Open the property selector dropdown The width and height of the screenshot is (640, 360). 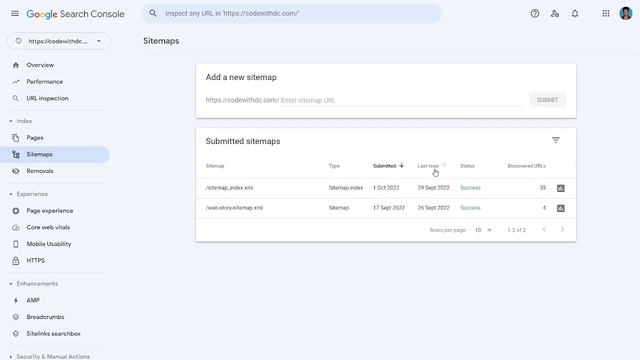tap(58, 41)
